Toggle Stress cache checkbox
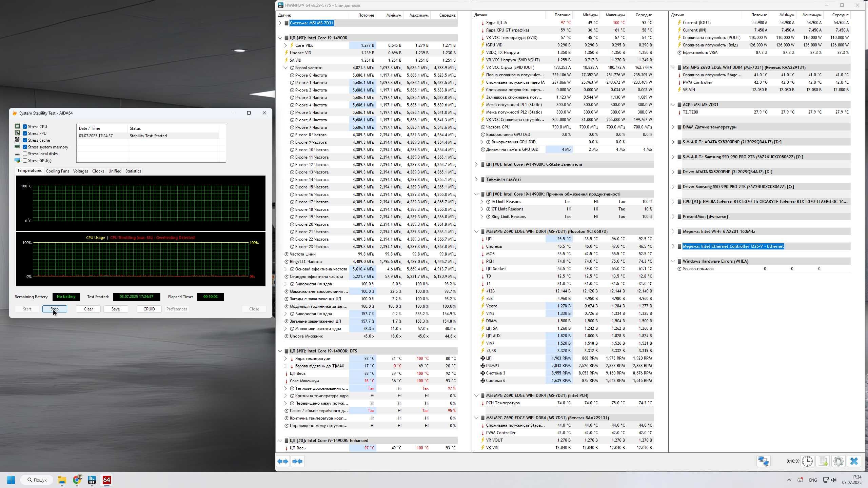 point(25,140)
